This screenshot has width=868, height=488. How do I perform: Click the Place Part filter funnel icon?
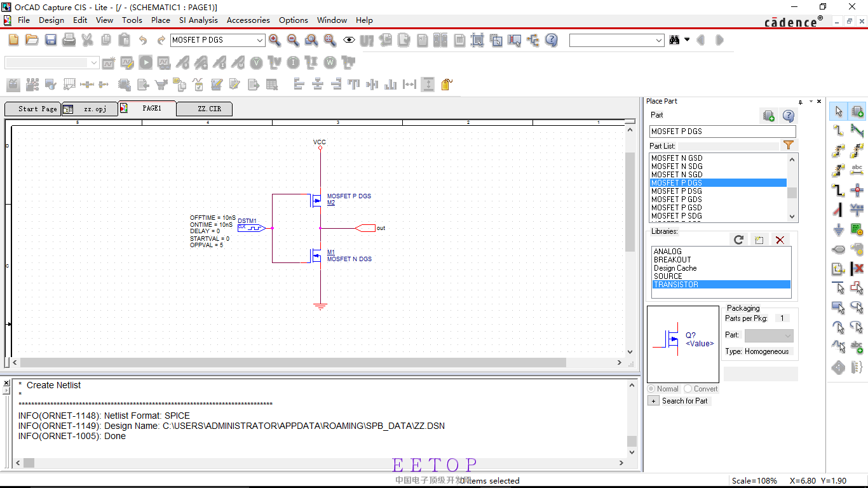coord(788,146)
